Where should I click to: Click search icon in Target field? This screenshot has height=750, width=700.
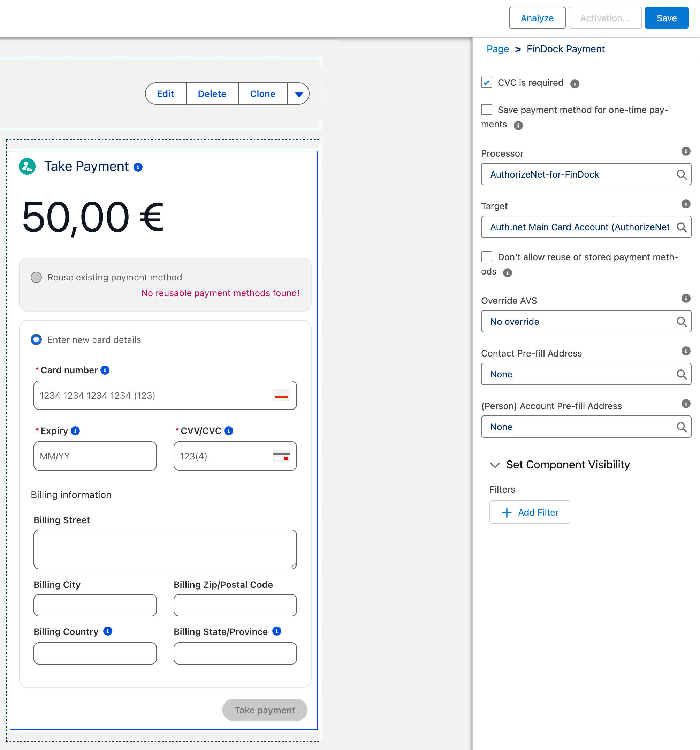(681, 227)
